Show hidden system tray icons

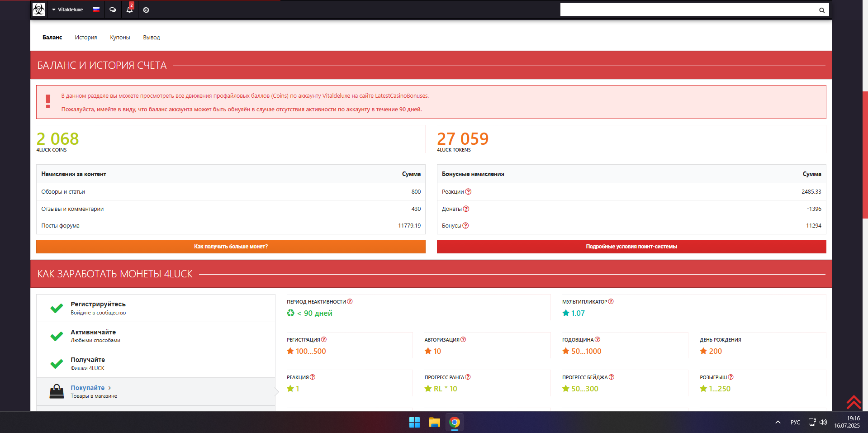tap(778, 422)
